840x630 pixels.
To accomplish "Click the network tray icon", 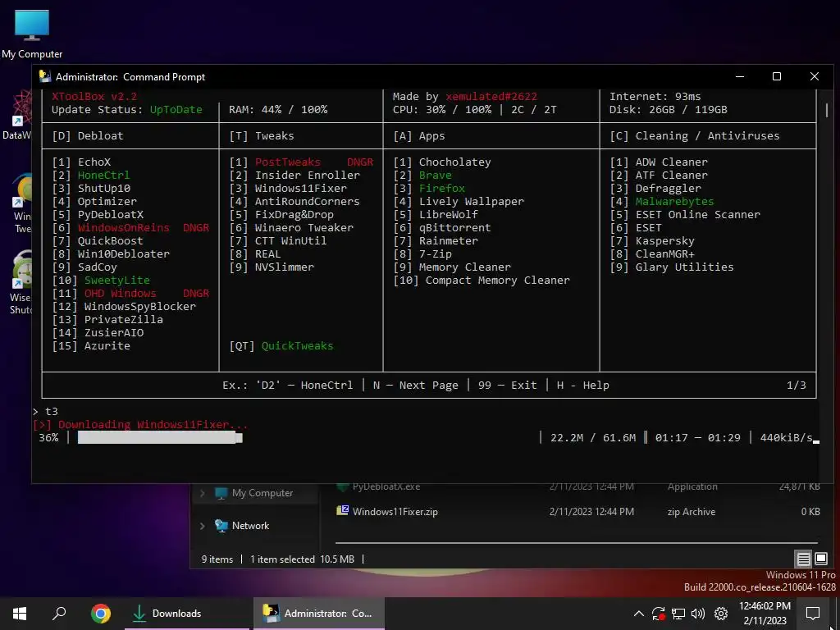I will pos(678,614).
